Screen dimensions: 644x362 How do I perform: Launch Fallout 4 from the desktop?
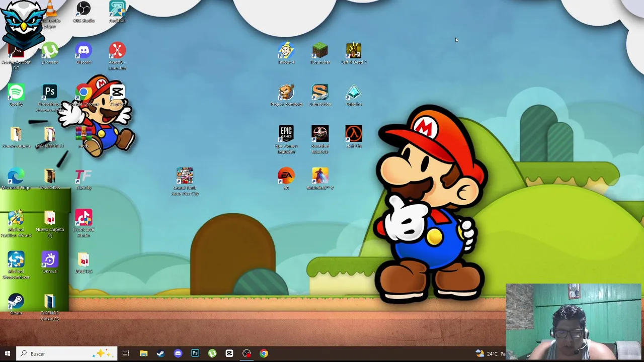(286, 54)
